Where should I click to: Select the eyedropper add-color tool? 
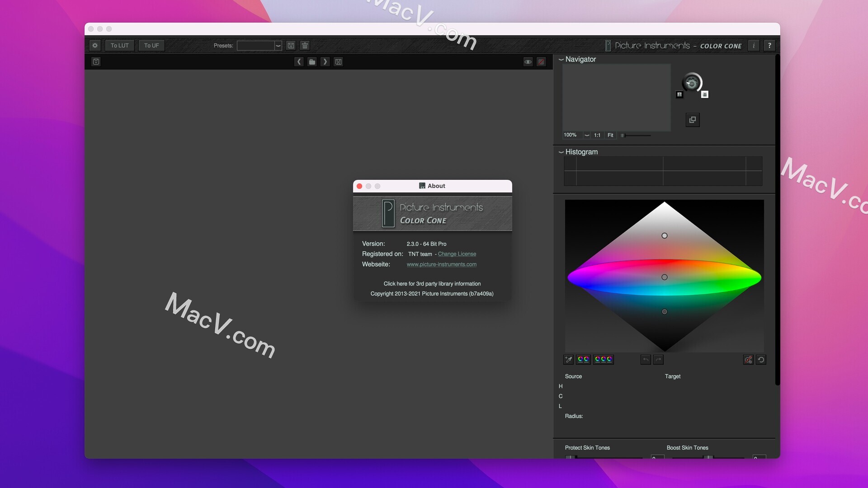569,360
